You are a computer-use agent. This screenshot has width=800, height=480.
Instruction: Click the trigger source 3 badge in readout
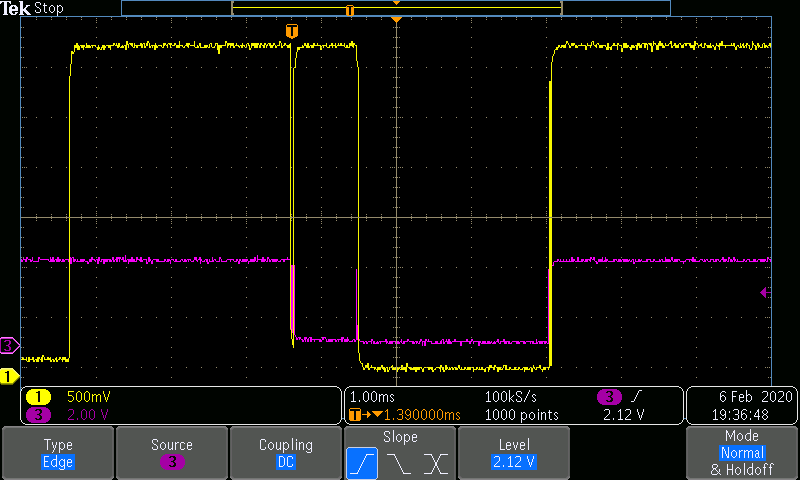tap(609, 396)
